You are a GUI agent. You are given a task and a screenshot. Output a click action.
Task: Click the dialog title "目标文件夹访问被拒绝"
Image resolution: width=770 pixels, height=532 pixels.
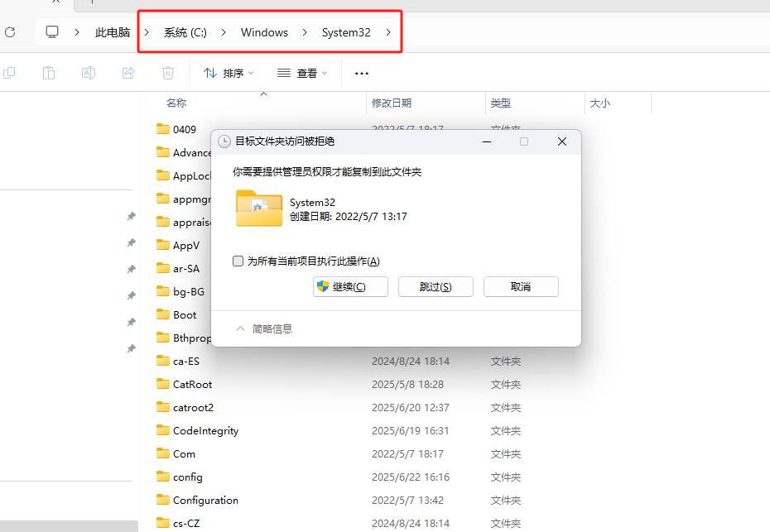click(x=285, y=141)
